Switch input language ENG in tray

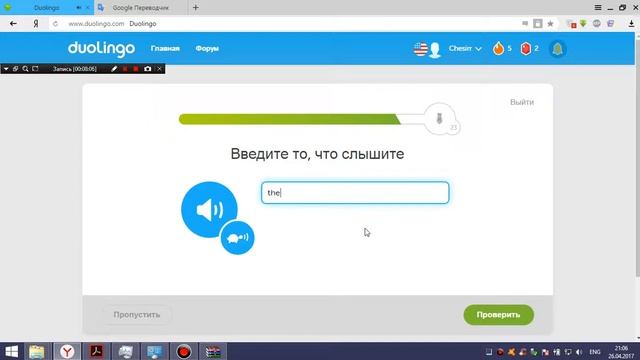point(595,352)
